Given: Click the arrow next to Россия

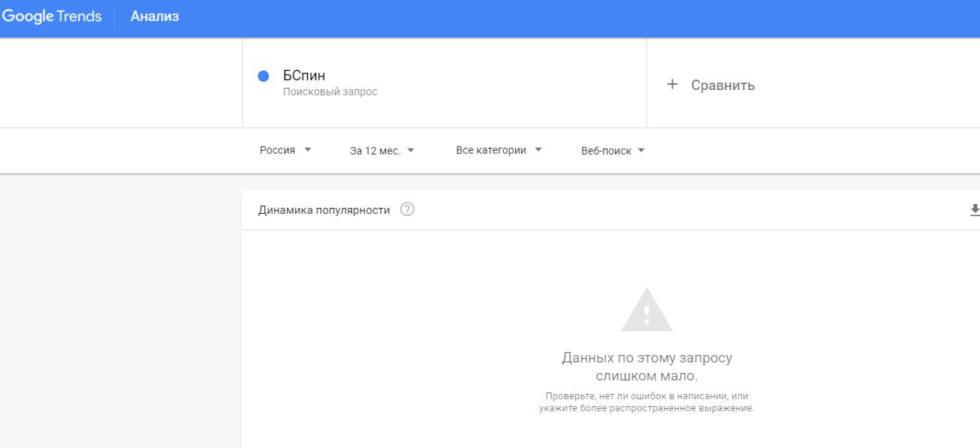Looking at the screenshot, I should click(x=308, y=150).
